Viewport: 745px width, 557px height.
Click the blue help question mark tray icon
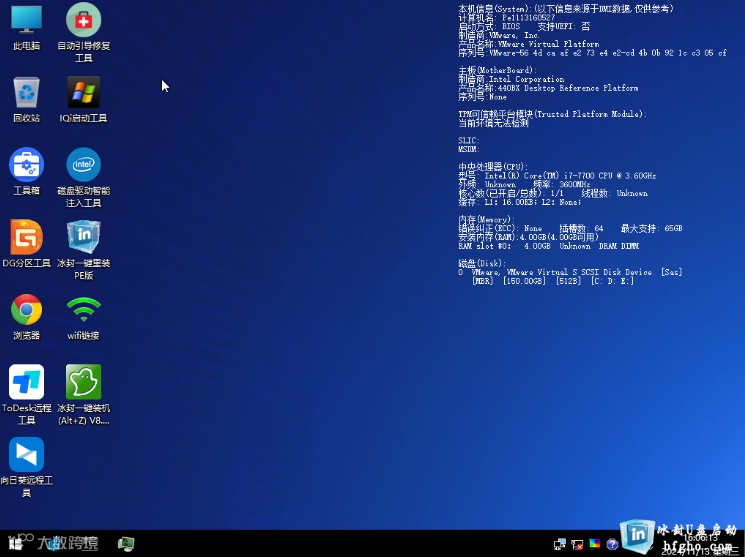612,544
